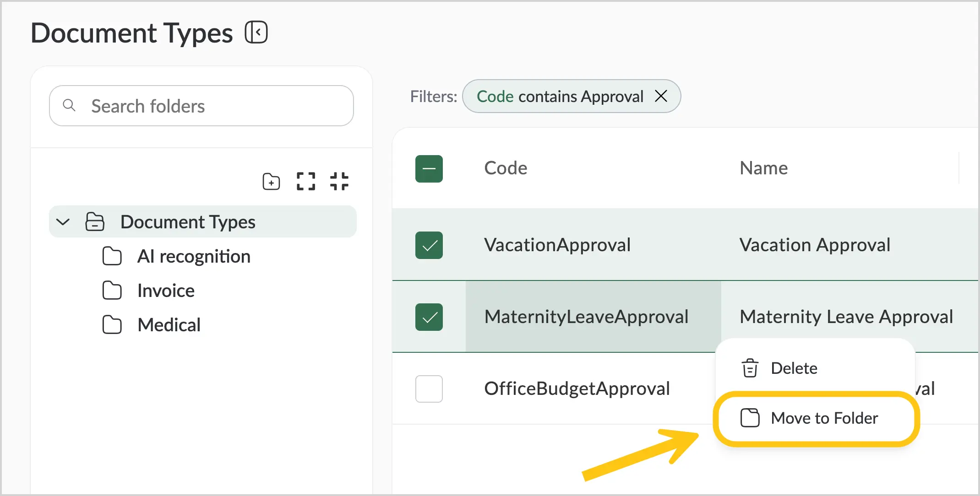Click the magnifier icon in folder search
Viewport: 980px width, 496px height.
tap(69, 105)
